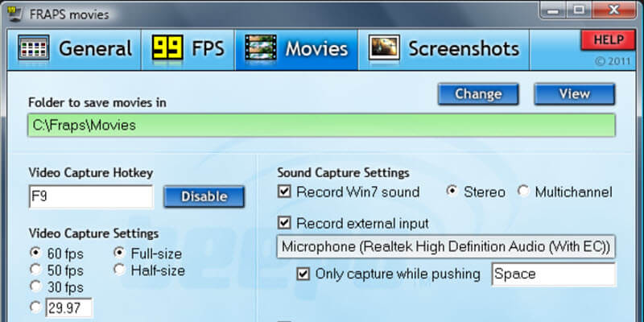The height and width of the screenshot is (322, 644).
Task: Click the 'Sound Capture Settings' heading
Action: 344,173
